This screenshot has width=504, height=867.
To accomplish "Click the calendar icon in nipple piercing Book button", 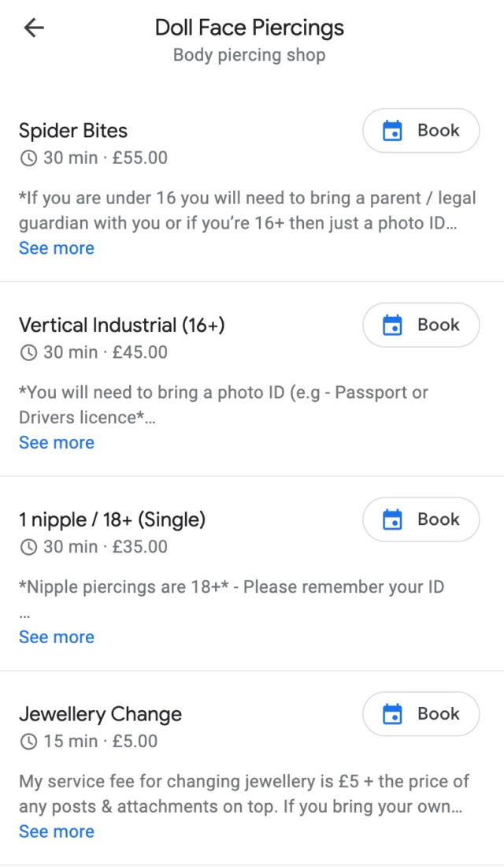I will coord(391,519).
